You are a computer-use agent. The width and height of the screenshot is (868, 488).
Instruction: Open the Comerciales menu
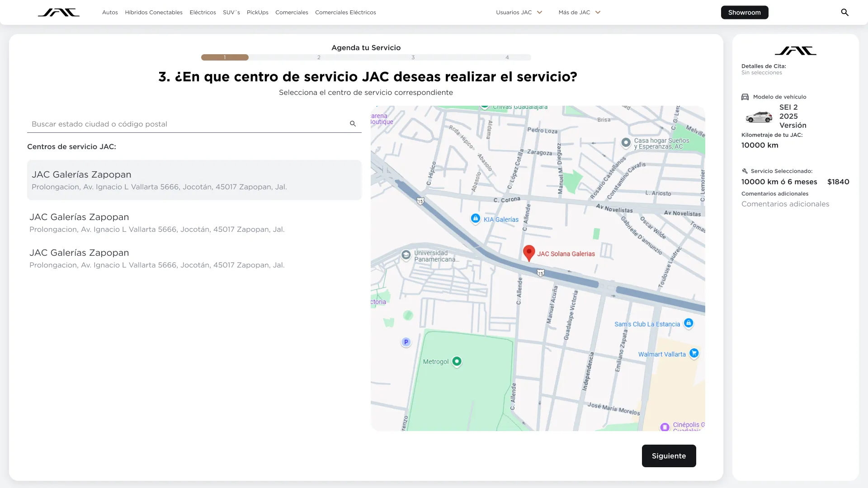pyautogui.click(x=292, y=12)
